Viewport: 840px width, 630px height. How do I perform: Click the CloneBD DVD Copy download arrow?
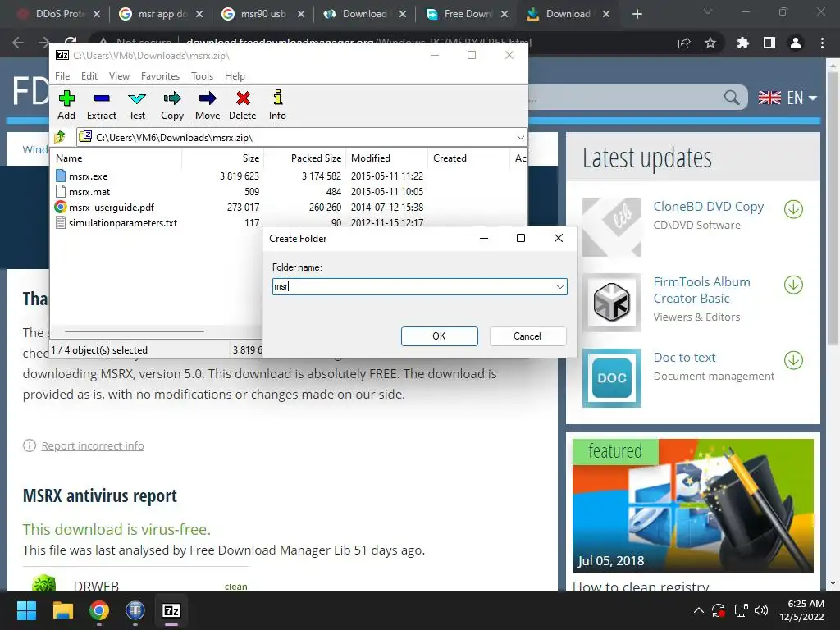[793, 209]
